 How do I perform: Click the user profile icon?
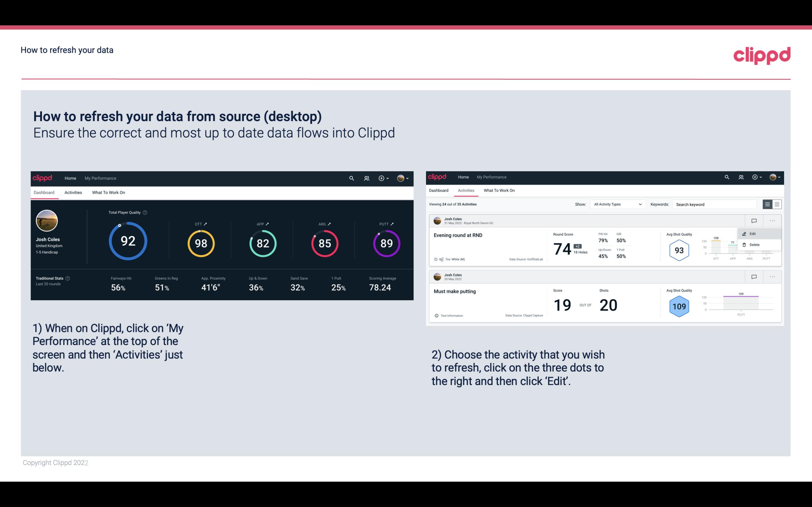point(400,177)
